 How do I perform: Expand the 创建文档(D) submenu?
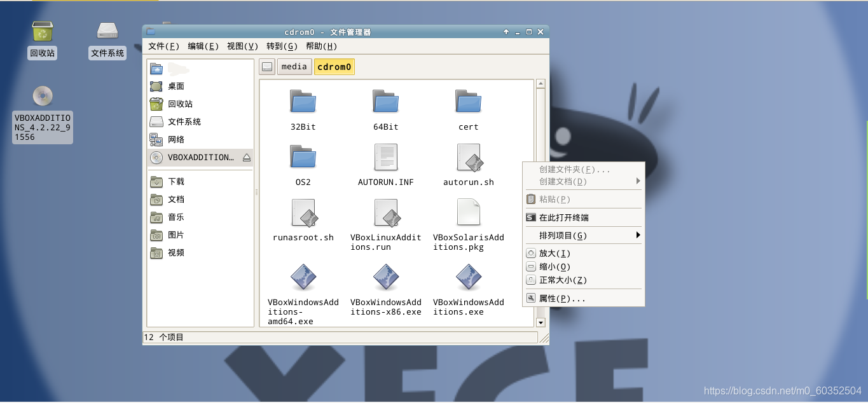coord(583,182)
